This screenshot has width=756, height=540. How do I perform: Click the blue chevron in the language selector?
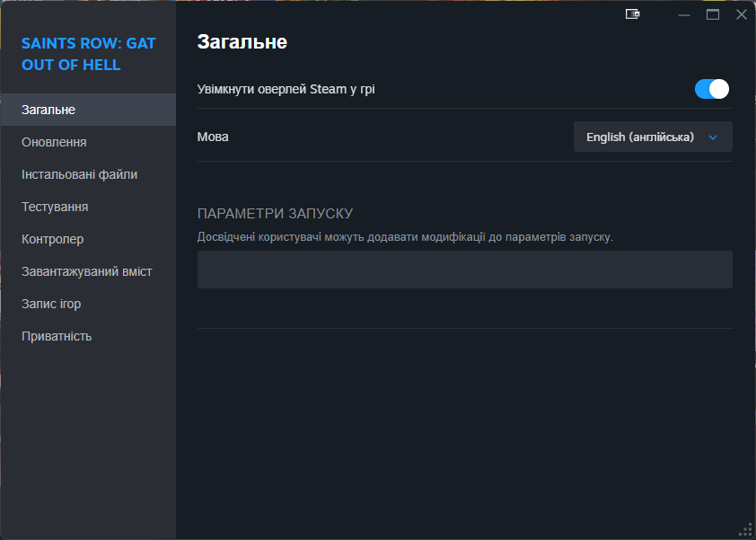[x=713, y=137]
